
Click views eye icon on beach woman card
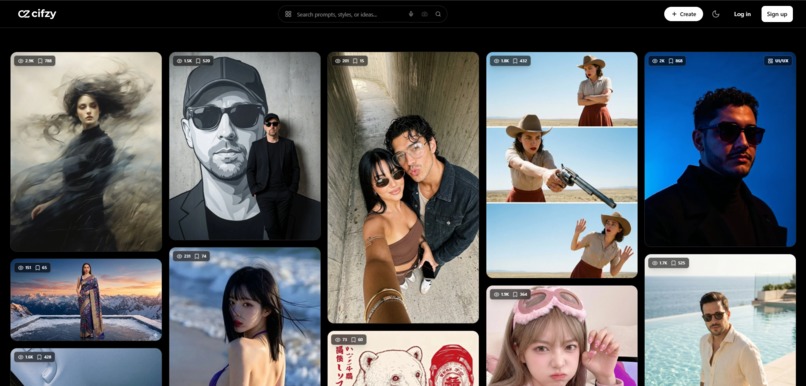tap(179, 256)
